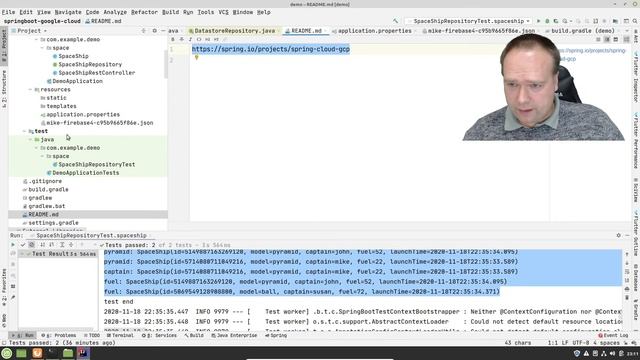Show hidden editor tabs dropdown arrow
This screenshot has width=640, height=360.
(x=626, y=31)
